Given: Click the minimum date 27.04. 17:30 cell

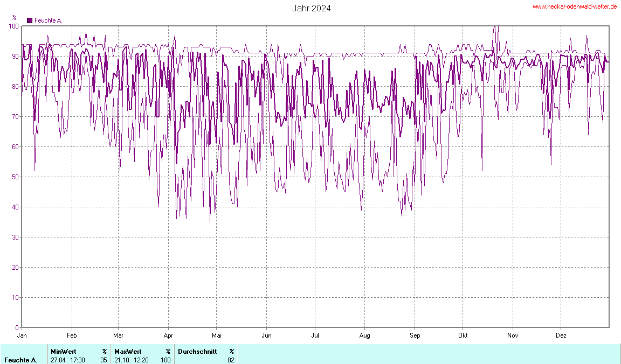Looking at the screenshot, I should pos(68,360).
